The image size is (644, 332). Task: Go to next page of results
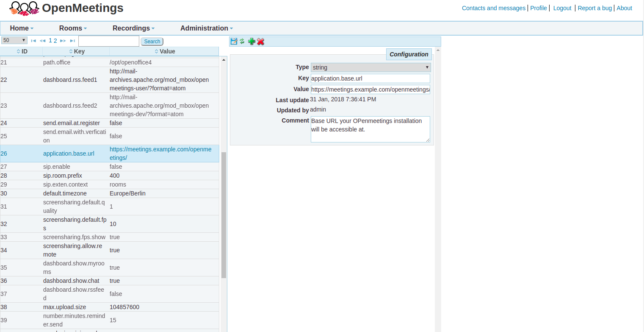(x=63, y=41)
